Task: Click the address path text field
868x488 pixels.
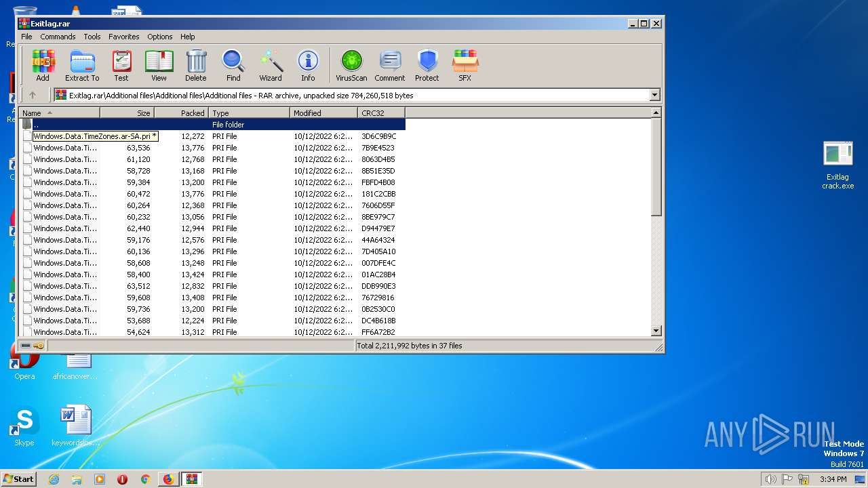Action: pyautogui.click(x=351, y=96)
